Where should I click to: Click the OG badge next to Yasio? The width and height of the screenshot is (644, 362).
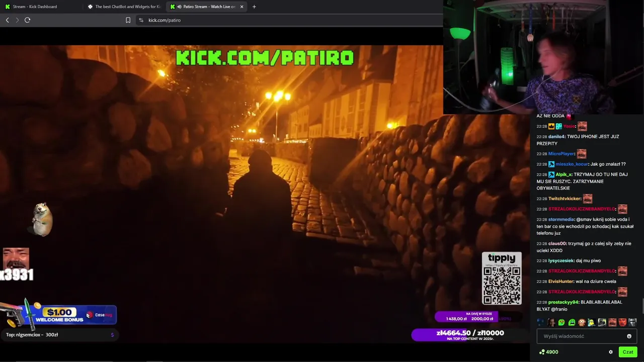(x=559, y=126)
